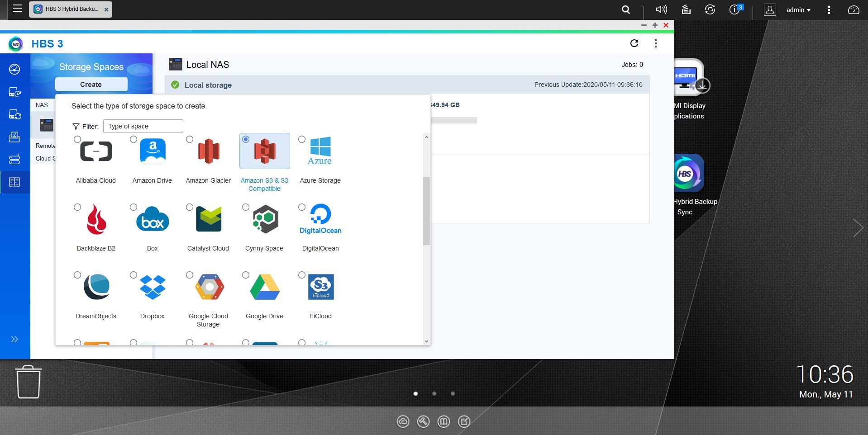868x435 pixels.
Task: Open the desktop trash bin
Action: tap(29, 382)
